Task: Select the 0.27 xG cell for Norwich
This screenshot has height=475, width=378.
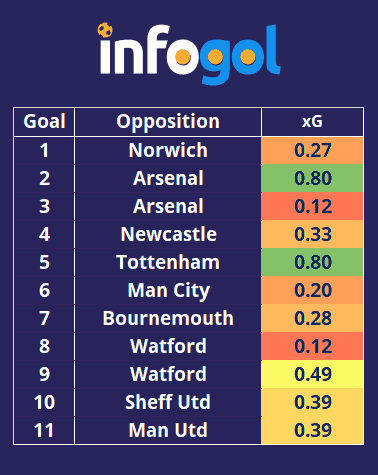Action: (312, 150)
